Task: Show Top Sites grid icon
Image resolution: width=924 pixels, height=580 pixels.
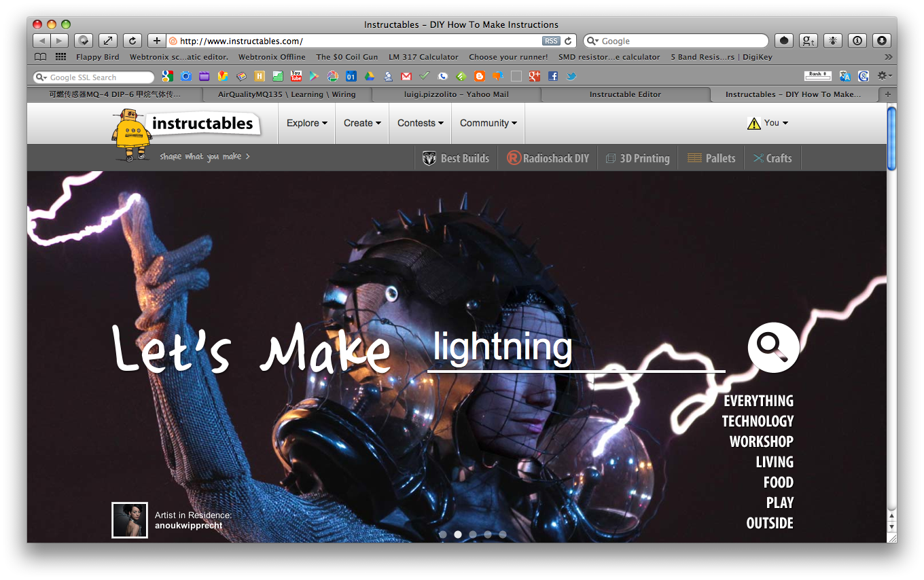Action: (x=61, y=57)
